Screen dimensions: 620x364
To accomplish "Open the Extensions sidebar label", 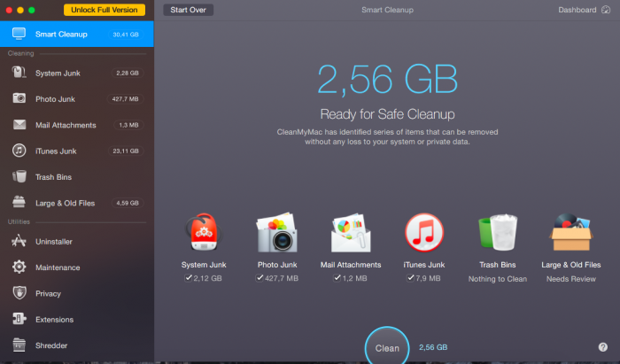I will (x=55, y=320).
